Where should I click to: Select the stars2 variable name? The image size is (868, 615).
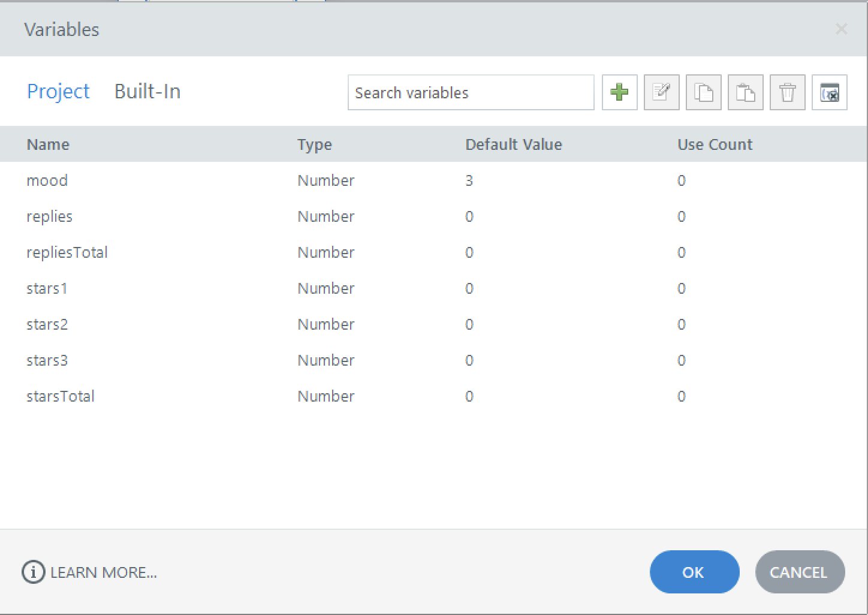pos(47,324)
